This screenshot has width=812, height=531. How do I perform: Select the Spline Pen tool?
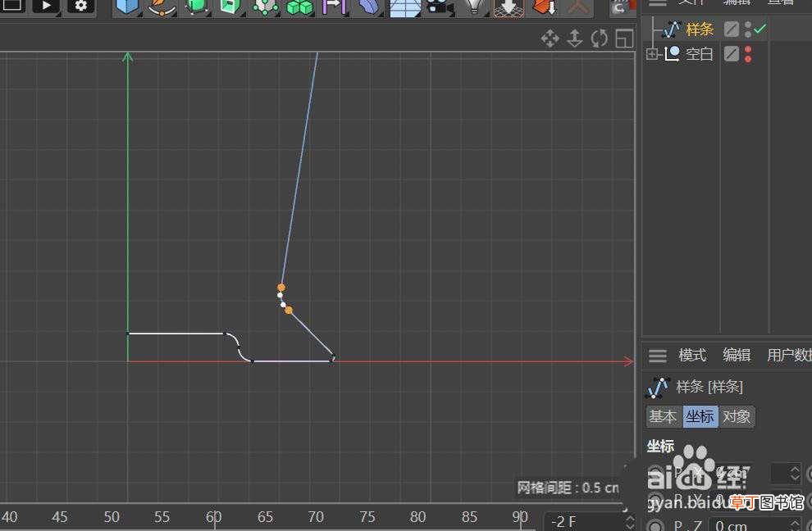tap(161, 7)
